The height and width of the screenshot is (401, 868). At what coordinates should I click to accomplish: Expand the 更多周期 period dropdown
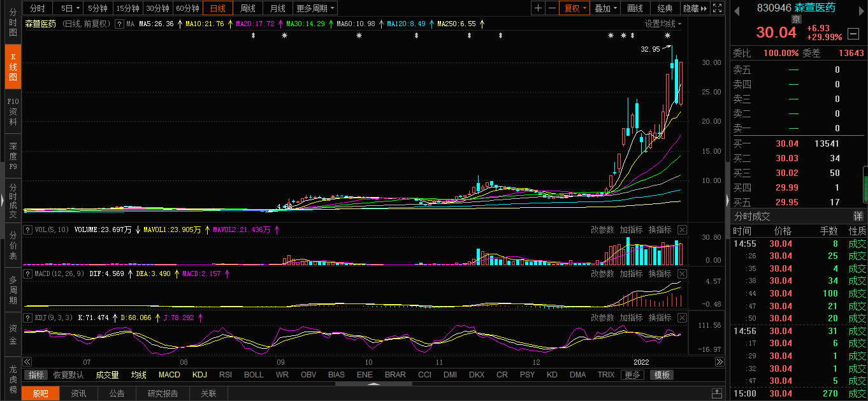click(315, 8)
